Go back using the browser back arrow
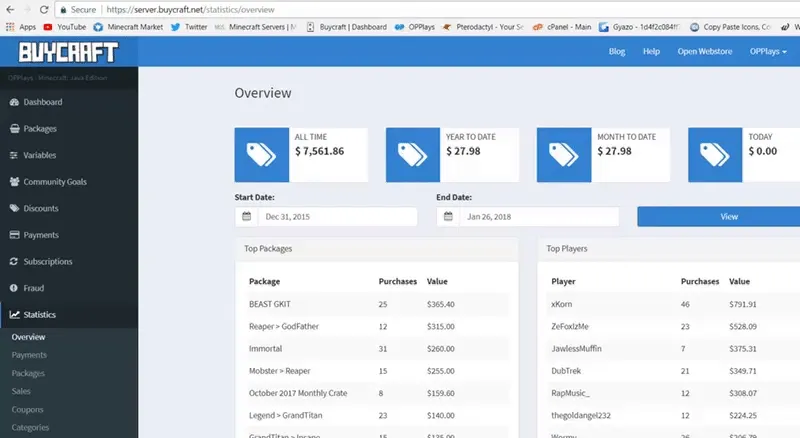This screenshot has height=438, width=800. click(x=10, y=9)
